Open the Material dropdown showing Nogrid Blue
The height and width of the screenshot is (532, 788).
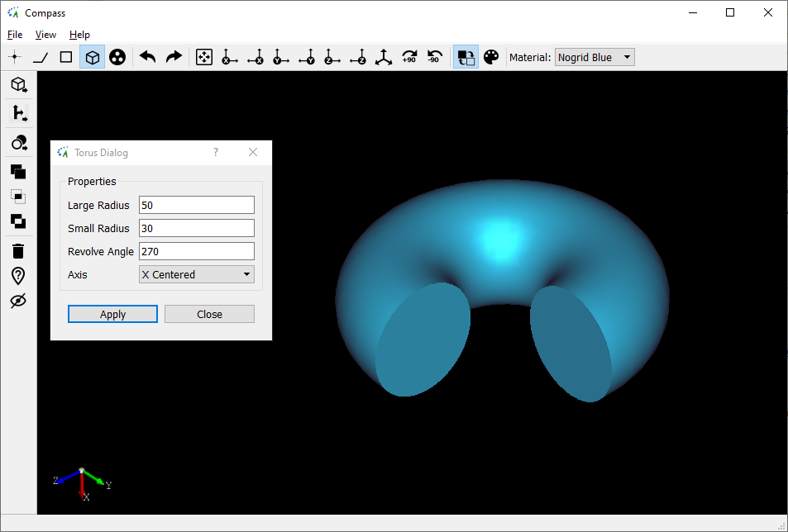[x=595, y=57]
